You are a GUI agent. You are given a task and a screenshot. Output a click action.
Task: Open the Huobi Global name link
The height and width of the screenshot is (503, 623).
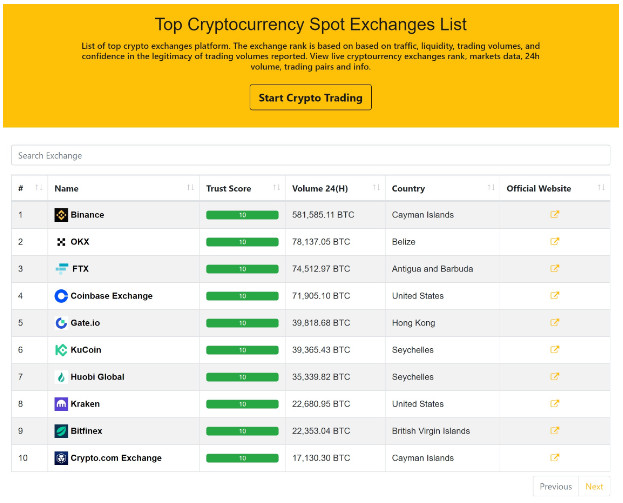[x=97, y=377]
